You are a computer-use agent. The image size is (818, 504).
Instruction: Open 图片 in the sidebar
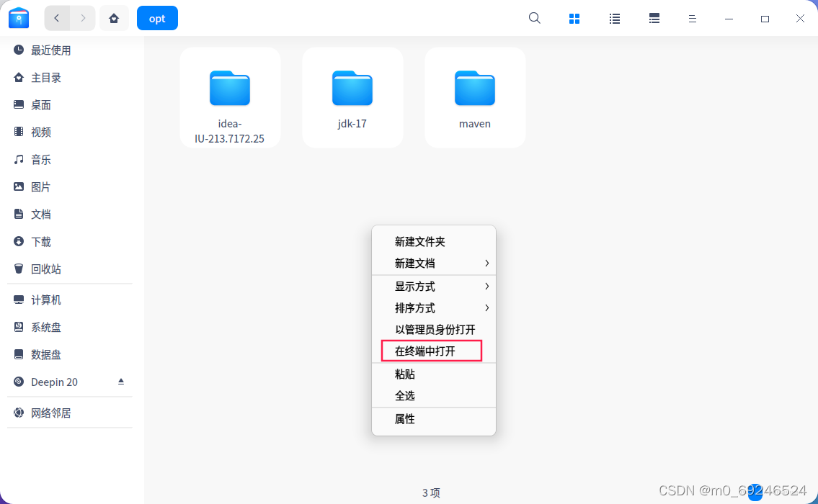click(x=70, y=186)
